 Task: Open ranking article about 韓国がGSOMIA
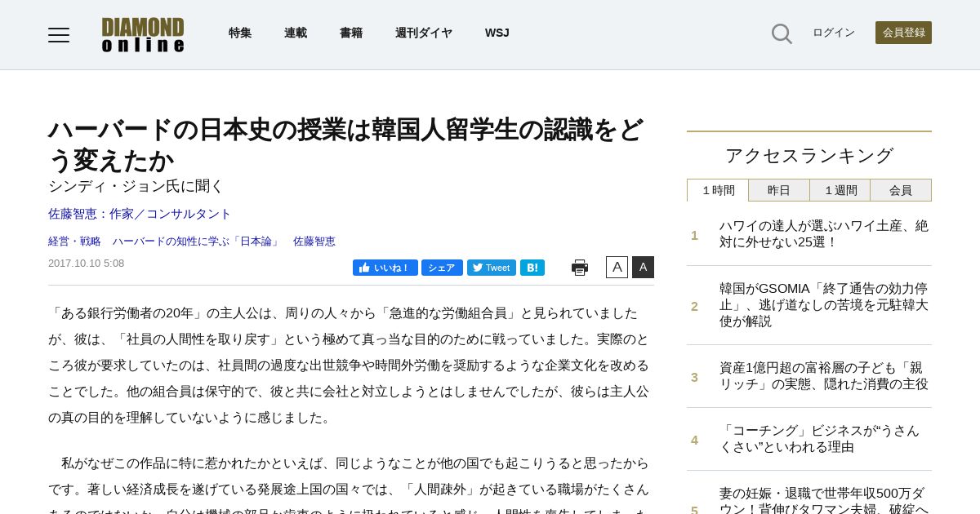coord(824,305)
